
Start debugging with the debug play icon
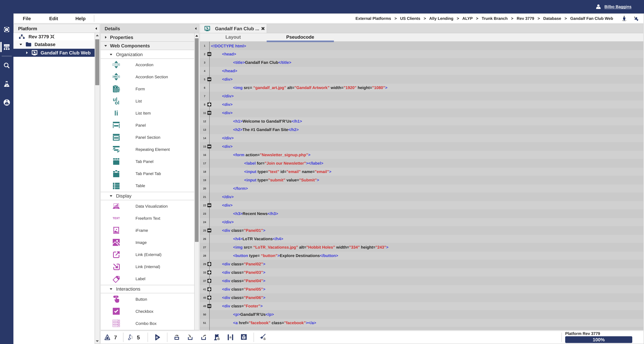click(157, 337)
